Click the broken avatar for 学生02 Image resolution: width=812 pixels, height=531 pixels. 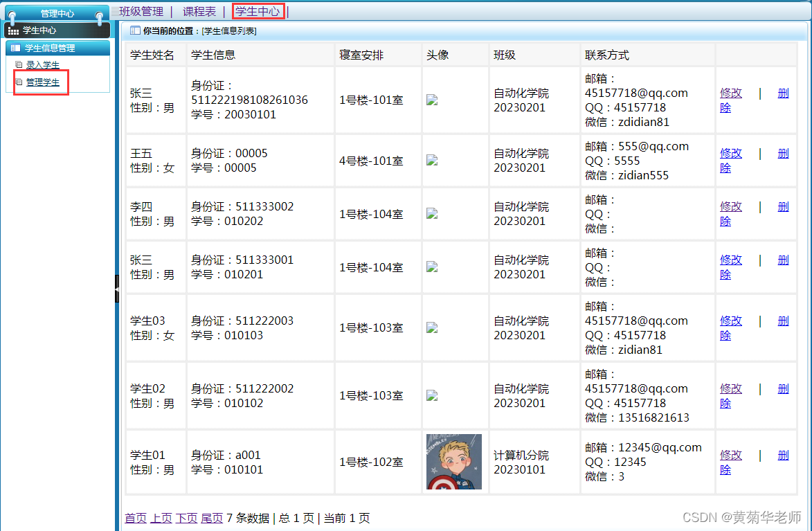coord(432,396)
